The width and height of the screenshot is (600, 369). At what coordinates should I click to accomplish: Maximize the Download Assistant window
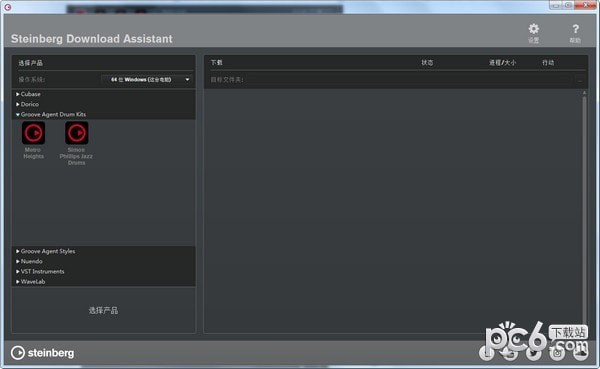[569, 5]
